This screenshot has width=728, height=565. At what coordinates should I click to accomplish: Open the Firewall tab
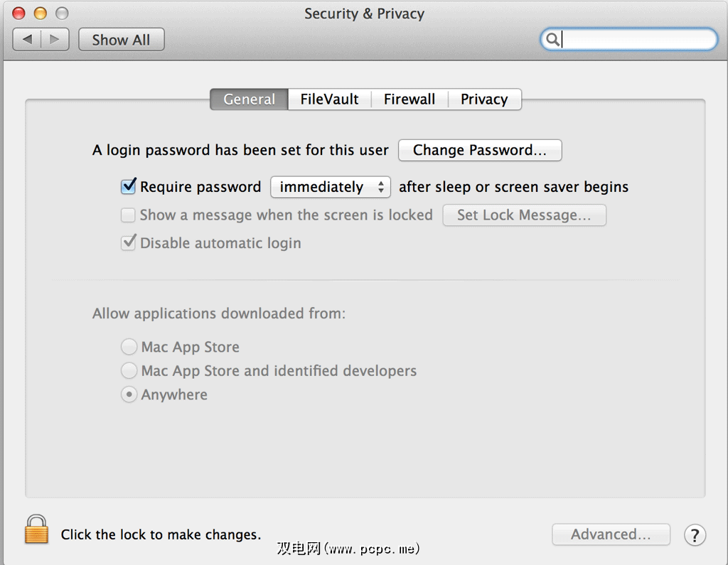(409, 99)
